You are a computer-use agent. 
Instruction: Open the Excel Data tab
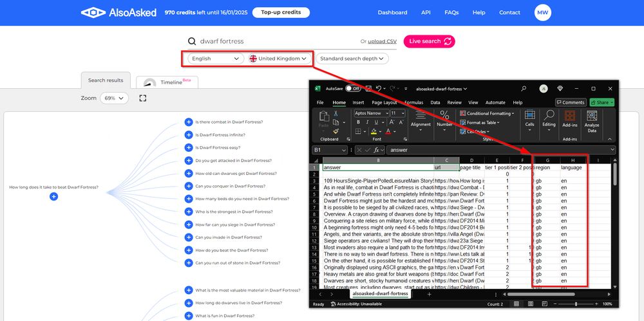coord(435,103)
